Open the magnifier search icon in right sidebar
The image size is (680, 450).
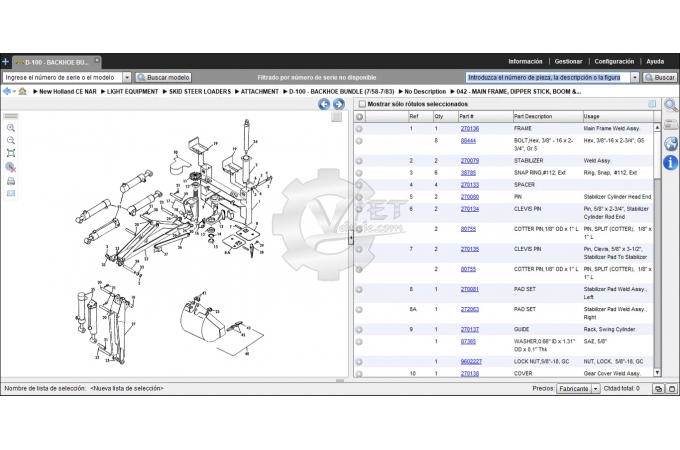[x=670, y=105]
